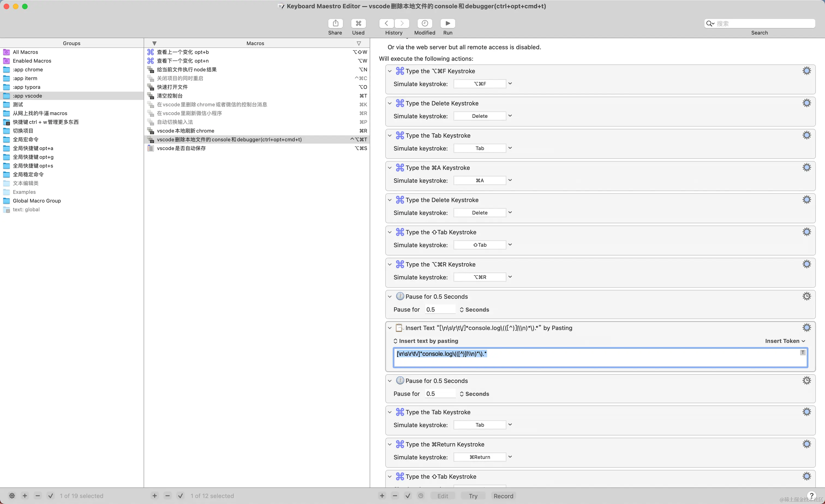Collapse the Insert Text action

[x=390, y=328]
